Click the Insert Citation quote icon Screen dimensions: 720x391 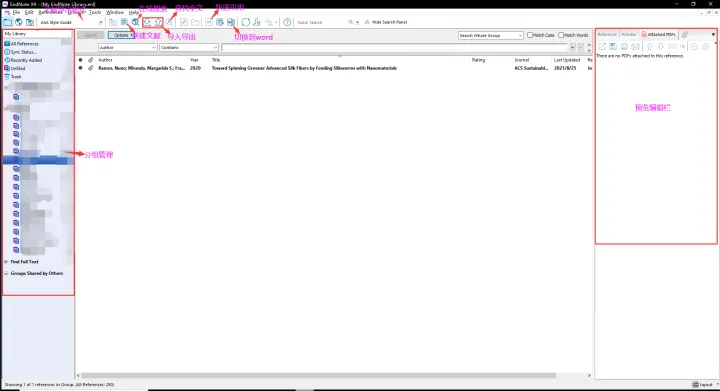[209, 22]
